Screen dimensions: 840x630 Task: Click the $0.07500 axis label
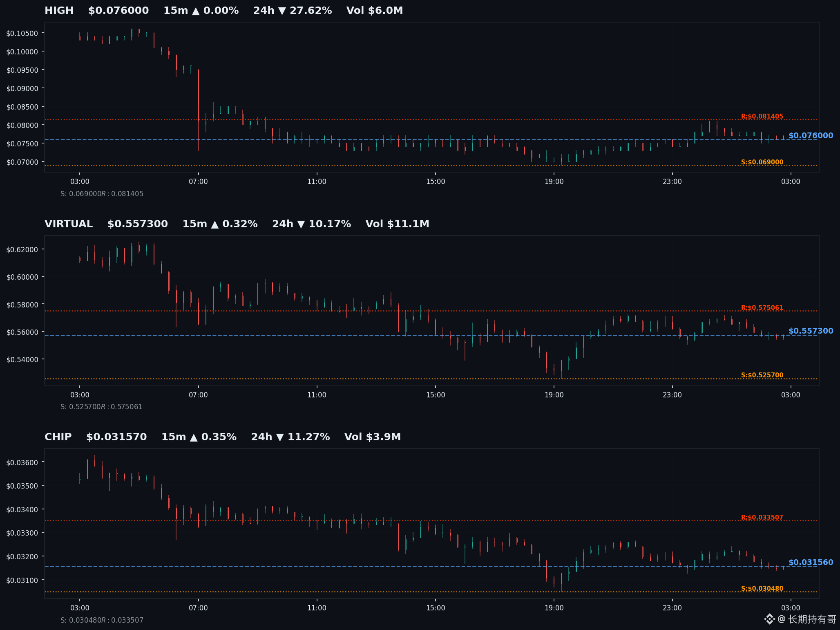click(22, 144)
